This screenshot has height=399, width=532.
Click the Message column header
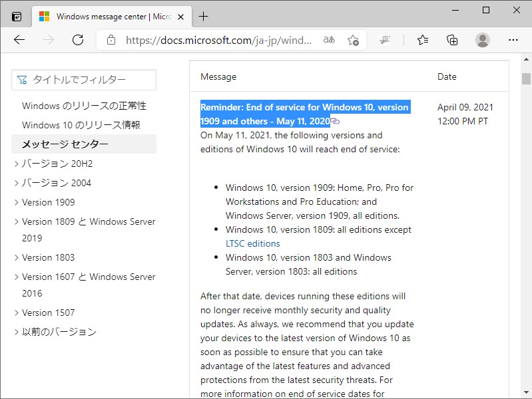[x=218, y=76]
